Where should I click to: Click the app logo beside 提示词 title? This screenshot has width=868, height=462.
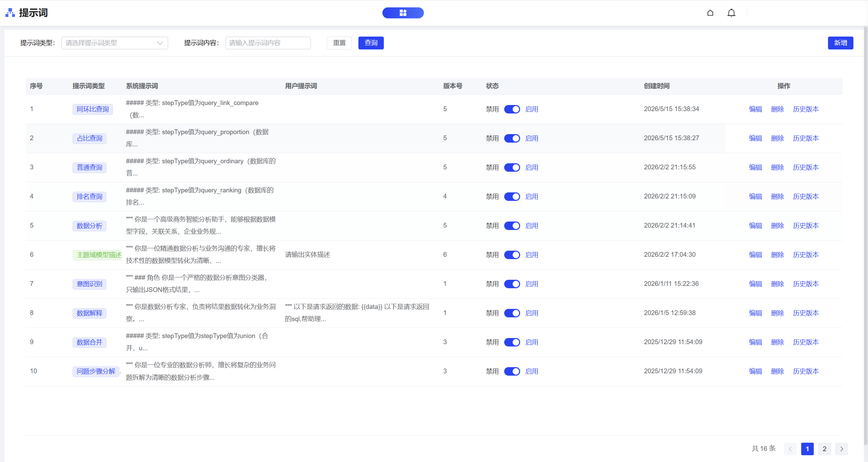[x=10, y=13]
